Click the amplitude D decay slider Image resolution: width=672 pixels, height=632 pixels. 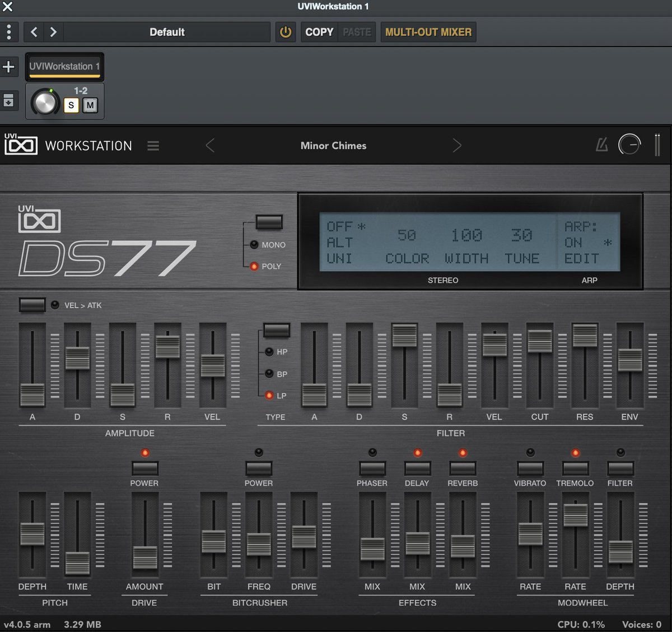(77, 358)
